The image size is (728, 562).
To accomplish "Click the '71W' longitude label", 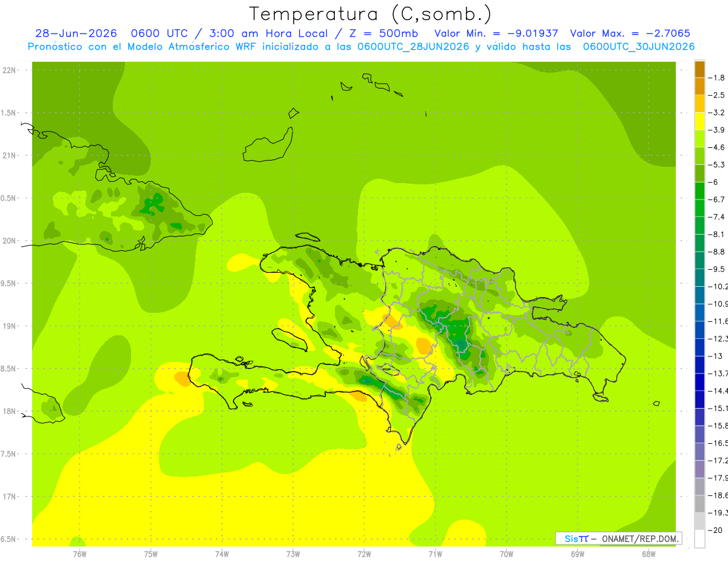I will click(x=436, y=554).
